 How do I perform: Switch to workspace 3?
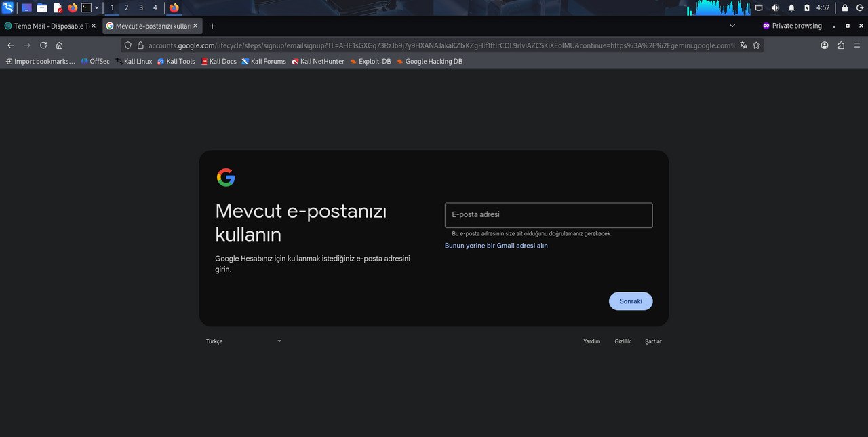coord(140,7)
